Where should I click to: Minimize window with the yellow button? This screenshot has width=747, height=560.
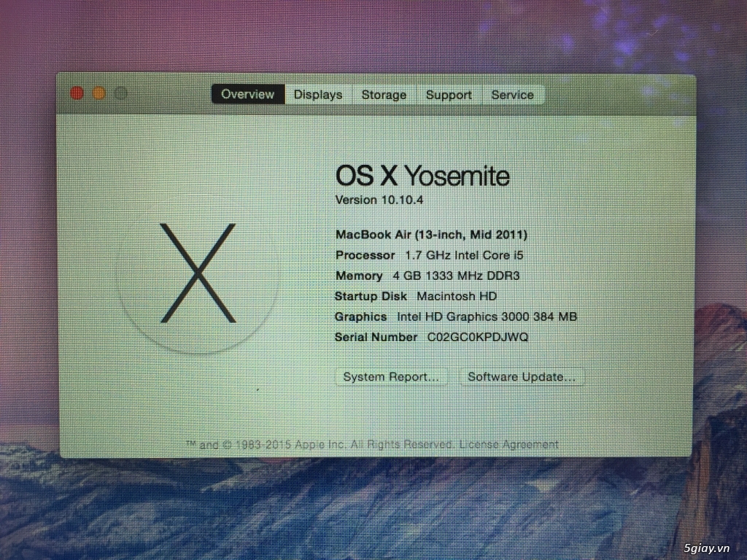point(99,93)
